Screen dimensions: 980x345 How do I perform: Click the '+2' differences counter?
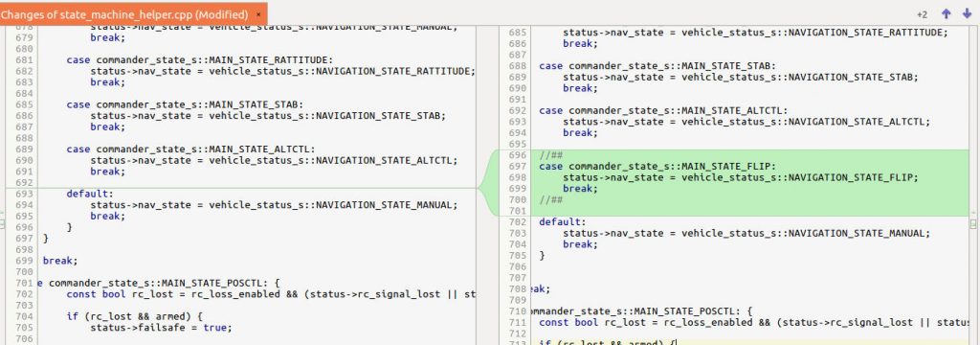pyautogui.click(x=922, y=14)
